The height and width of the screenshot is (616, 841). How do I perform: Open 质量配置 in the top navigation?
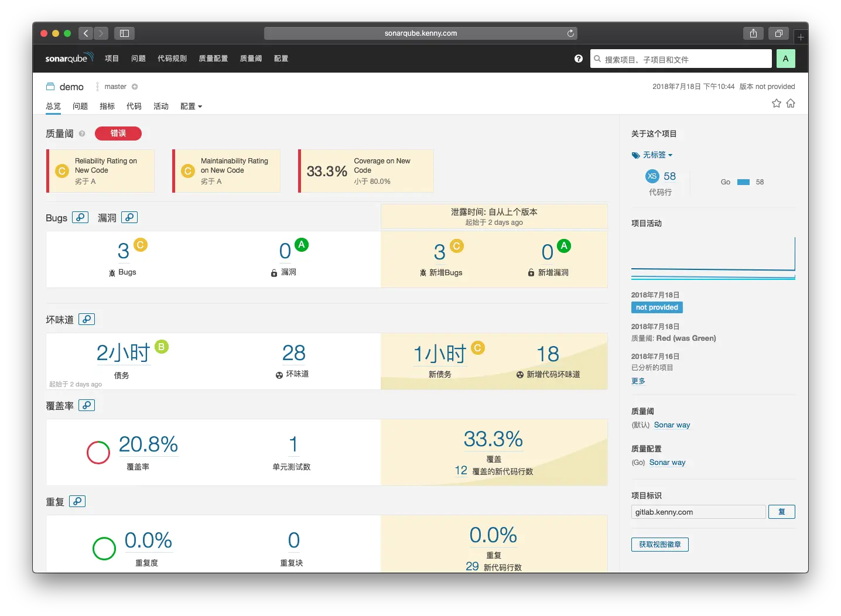point(213,59)
